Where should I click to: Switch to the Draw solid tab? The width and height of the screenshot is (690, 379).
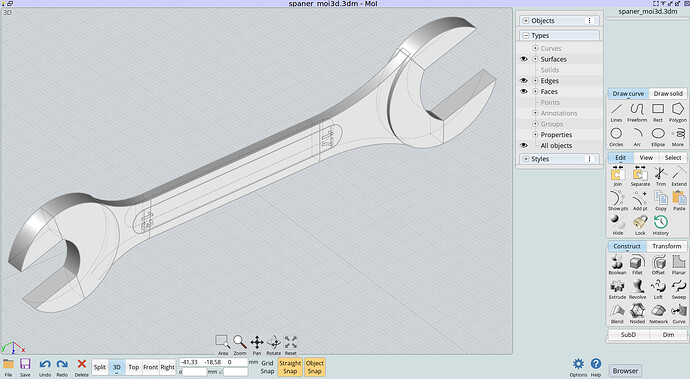[668, 94]
